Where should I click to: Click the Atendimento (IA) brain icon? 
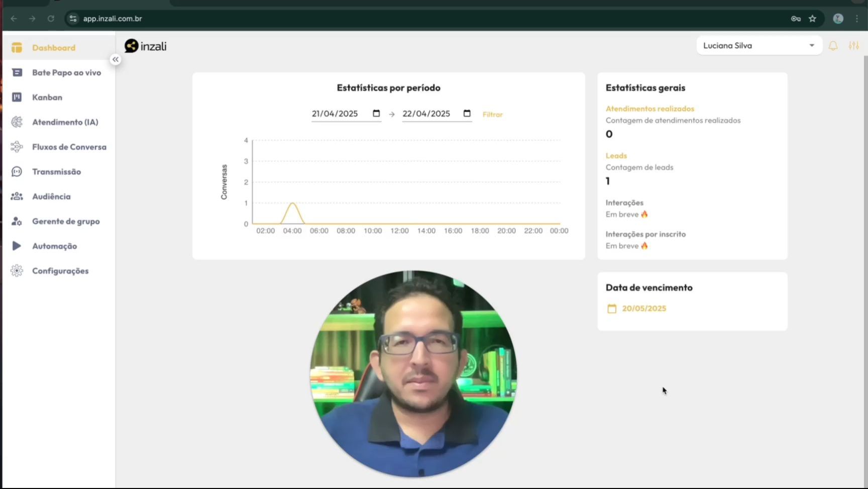click(17, 122)
